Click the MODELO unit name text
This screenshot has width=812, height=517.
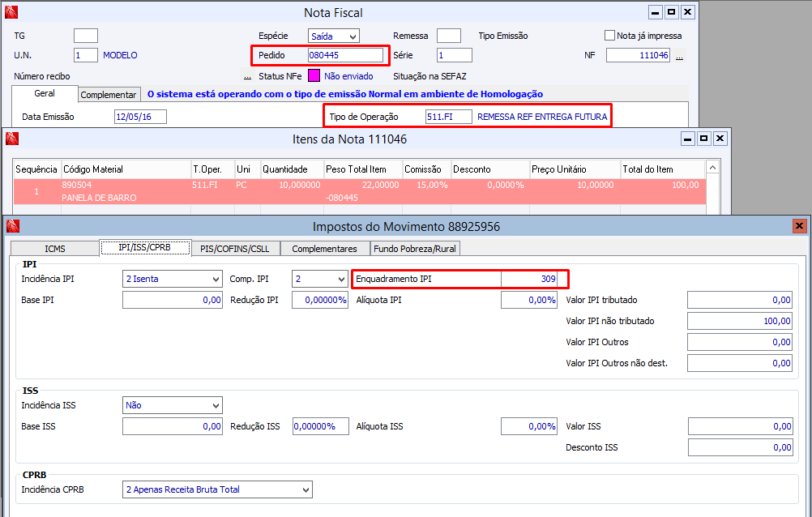120,55
